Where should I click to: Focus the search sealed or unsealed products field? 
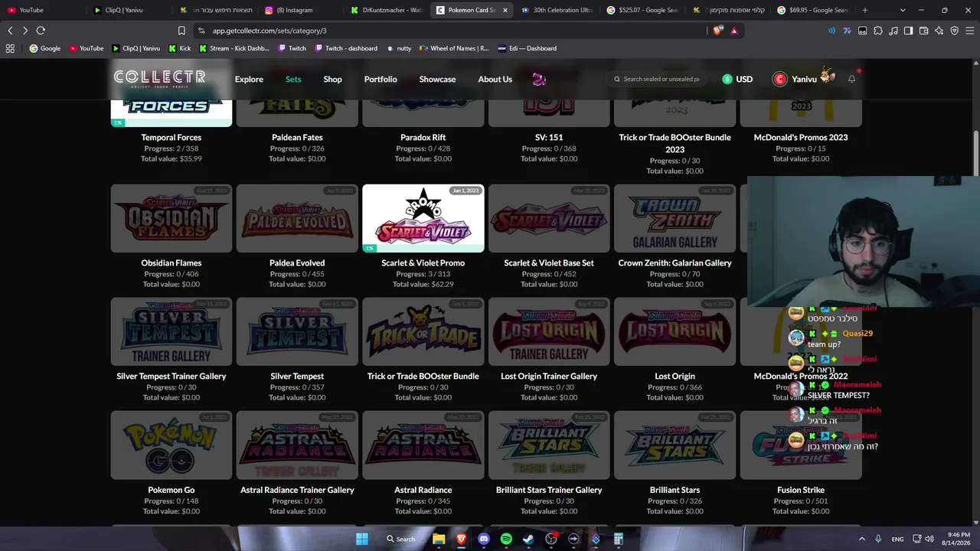click(660, 79)
